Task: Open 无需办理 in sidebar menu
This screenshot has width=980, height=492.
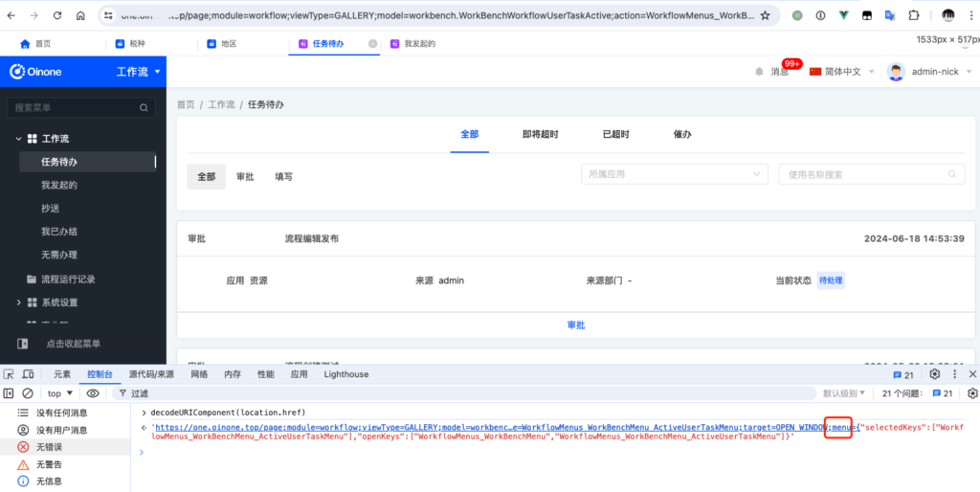Action: [59, 255]
